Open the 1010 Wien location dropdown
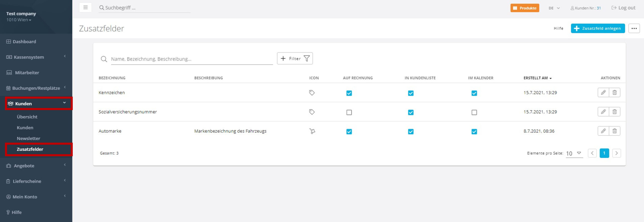This screenshot has width=644, height=222. pyautogui.click(x=19, y=20)
